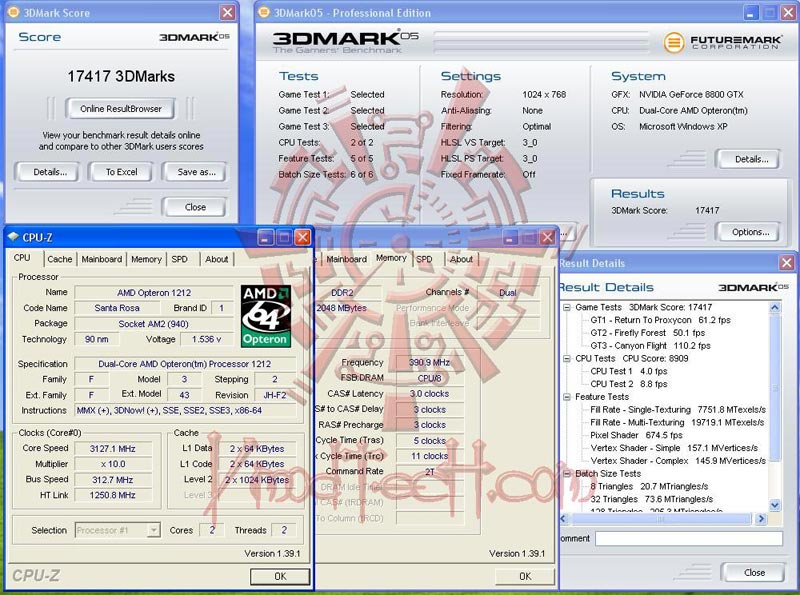The image size is (800, 595).
Task: Close the 3DMark Score window
Action: point(228,12)
